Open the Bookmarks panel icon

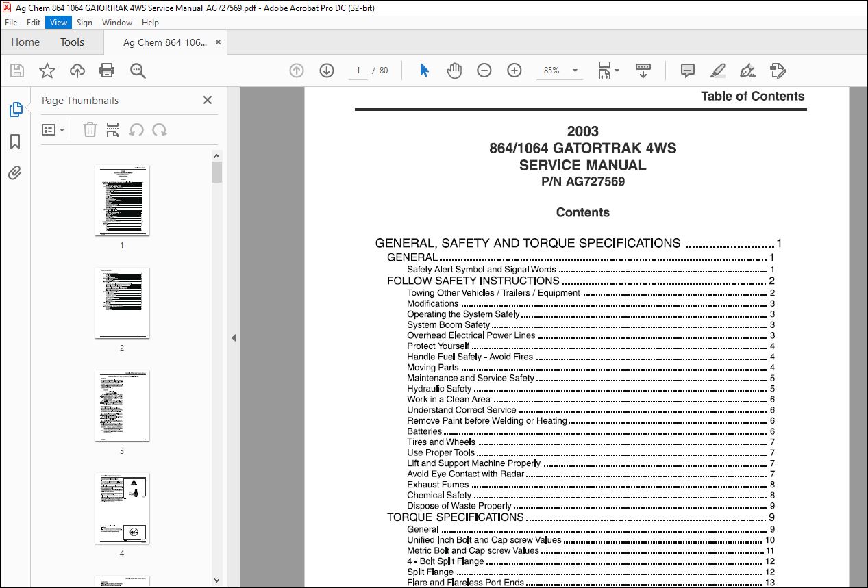[15, 142]
